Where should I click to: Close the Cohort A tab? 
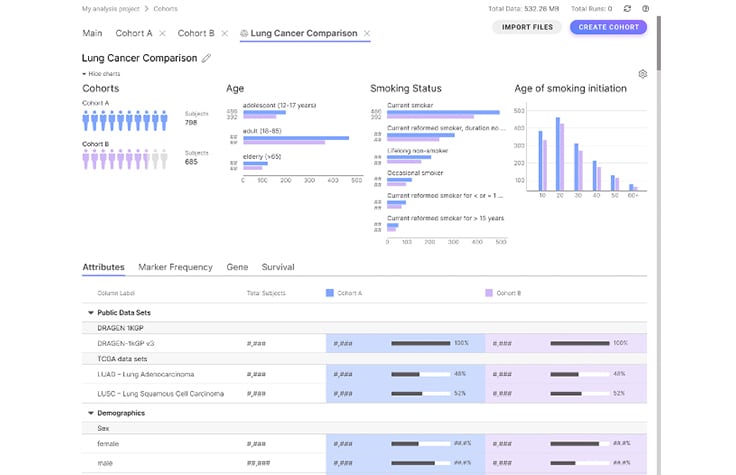click(x=162, y=33)
